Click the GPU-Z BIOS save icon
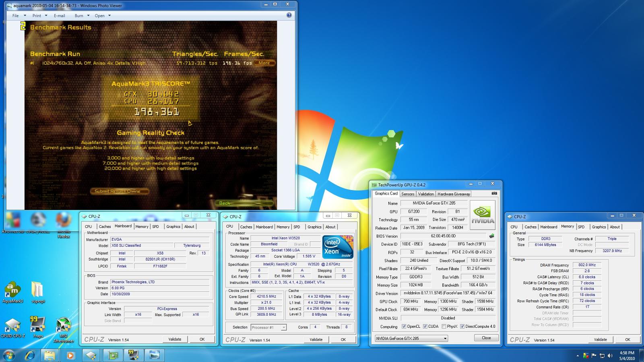The height and width of the screenshot is (362, 644). coord(491,236)
